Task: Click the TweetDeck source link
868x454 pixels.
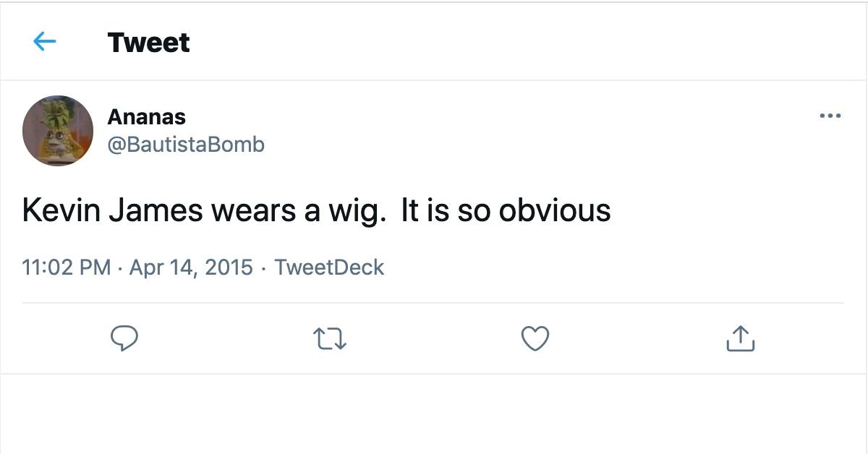Action: (329, 267)
